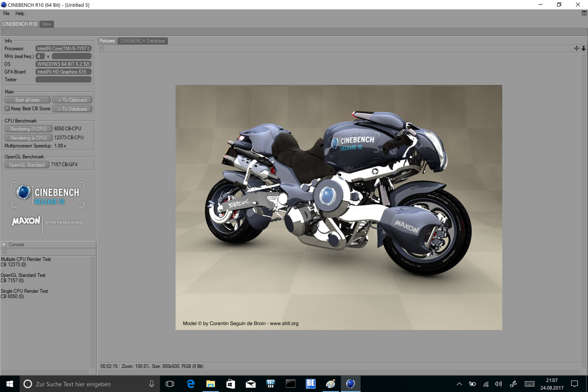588x392 pixels.
Task: Click the 'Multiprocessor Speedup: 1.89 x' text
Action: [35, 146]
